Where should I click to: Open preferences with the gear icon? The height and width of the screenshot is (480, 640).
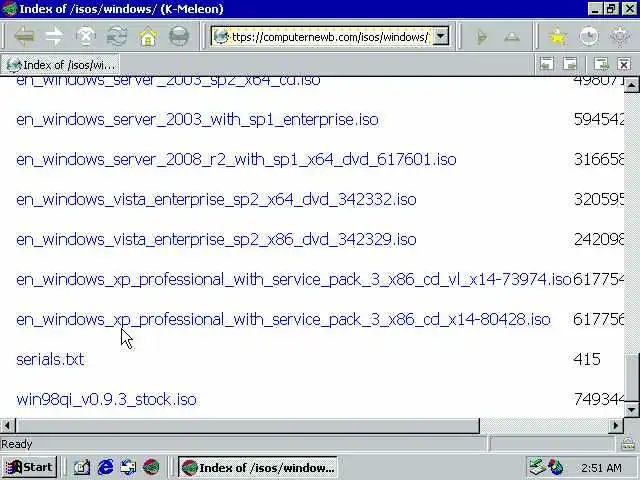point(620,37)
